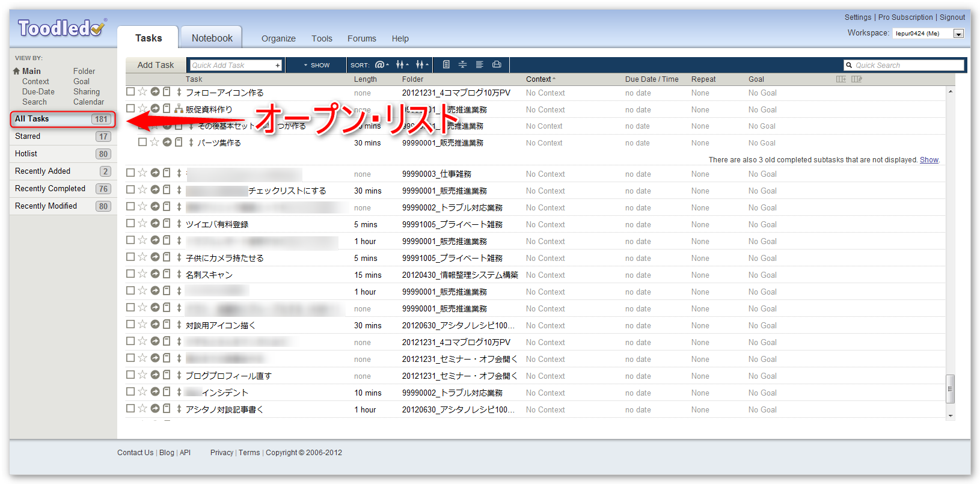Open the Organize menu

(278, 38)
